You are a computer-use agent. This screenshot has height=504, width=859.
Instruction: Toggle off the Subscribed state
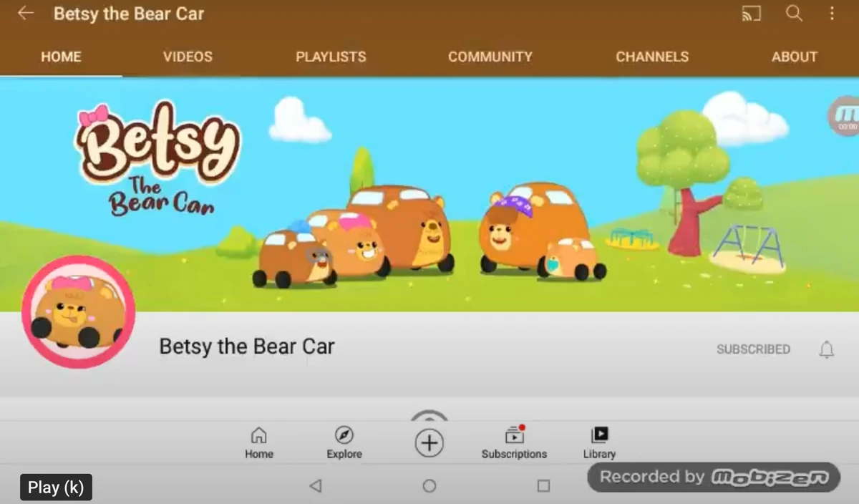[x=753, y=349]
